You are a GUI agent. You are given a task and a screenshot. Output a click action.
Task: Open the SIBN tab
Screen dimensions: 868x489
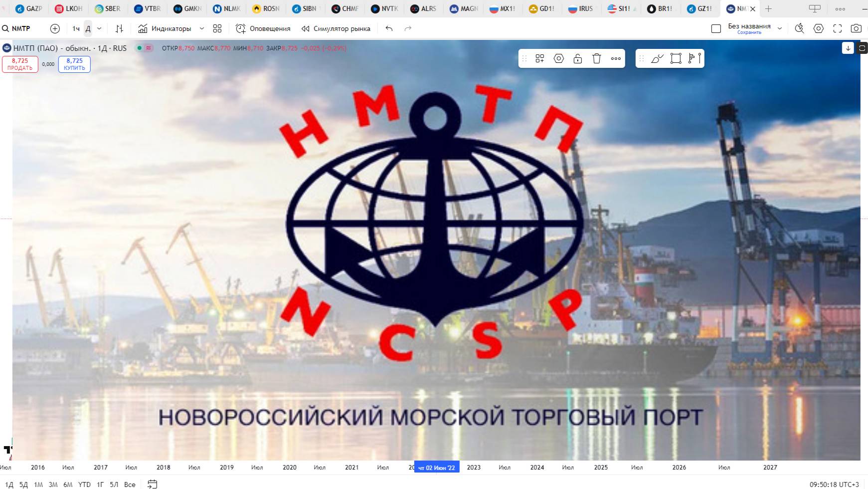point(305,8)
